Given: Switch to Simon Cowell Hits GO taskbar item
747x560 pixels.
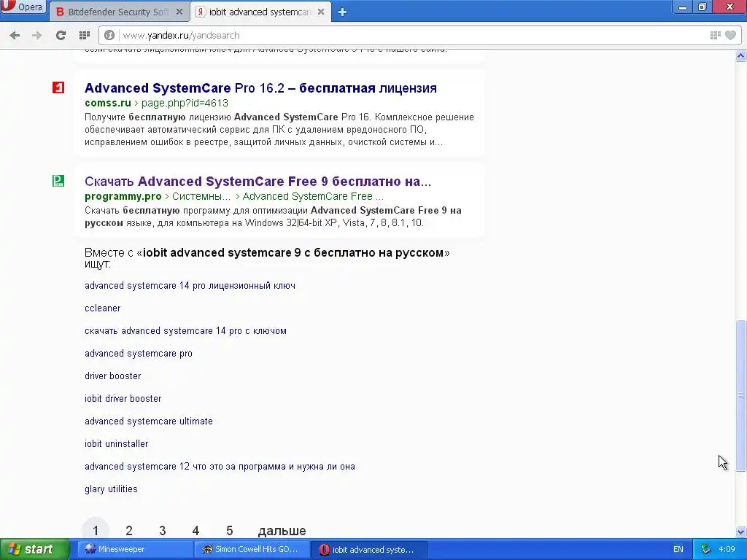Looking at the screenshot, I should pos(252,549).
